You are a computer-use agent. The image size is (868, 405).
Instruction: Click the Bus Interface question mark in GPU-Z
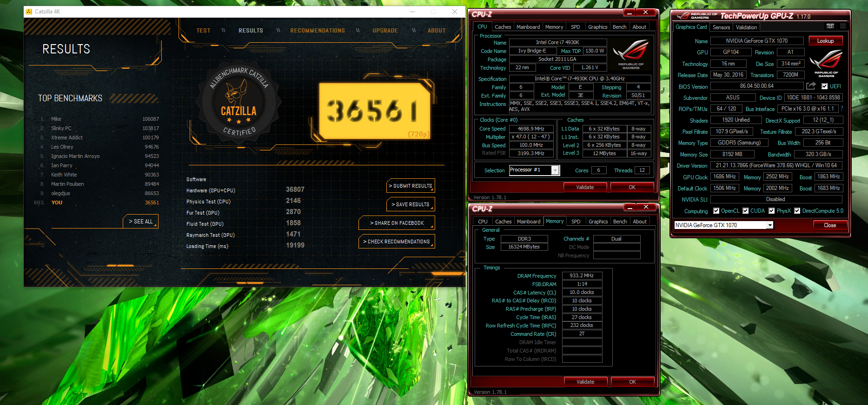[841, 109]
